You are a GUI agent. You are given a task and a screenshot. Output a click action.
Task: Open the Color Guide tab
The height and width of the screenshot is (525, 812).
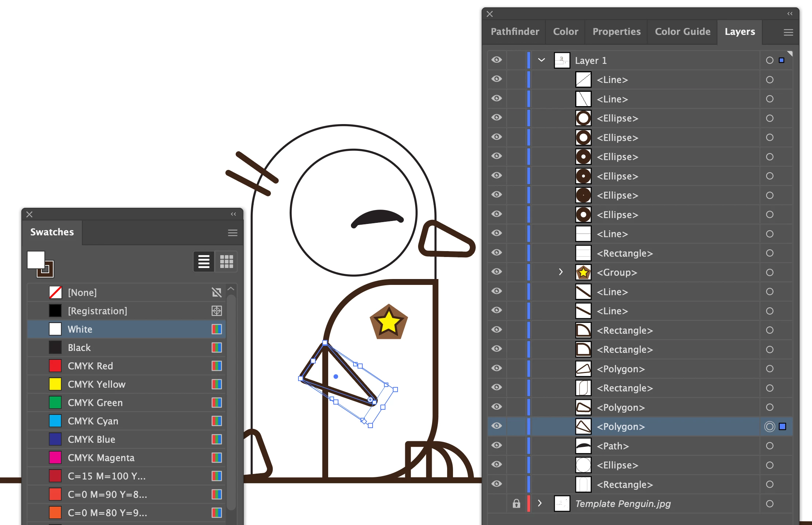click(682, 32)
